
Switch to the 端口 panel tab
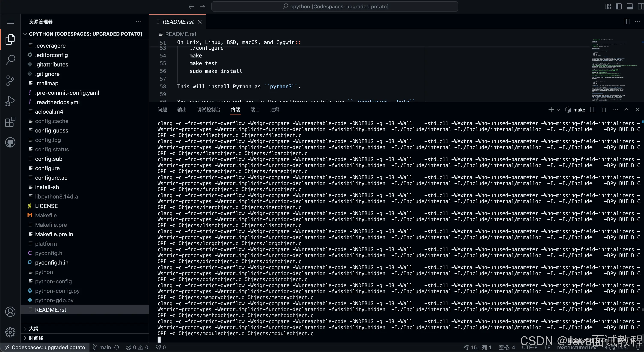255,110
